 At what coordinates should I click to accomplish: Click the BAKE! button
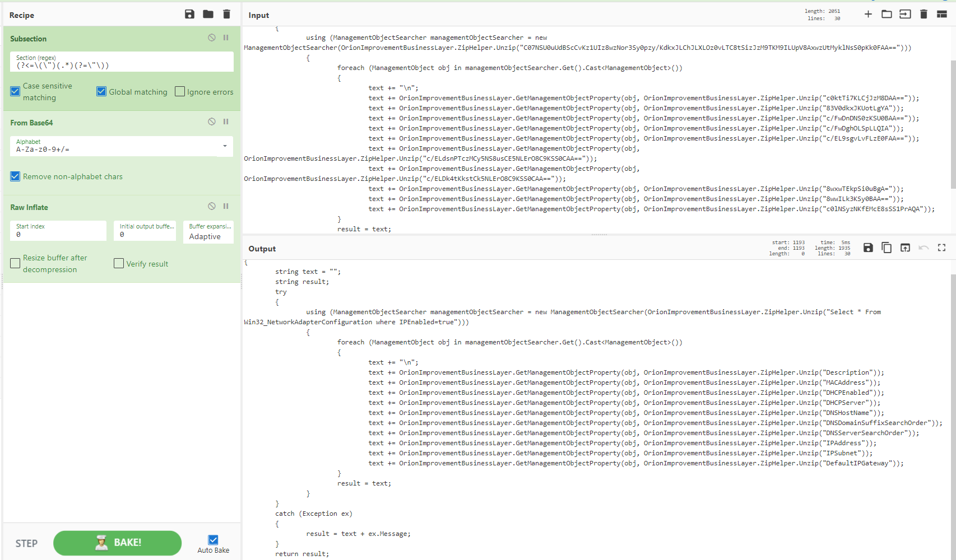tap(117, 543)
